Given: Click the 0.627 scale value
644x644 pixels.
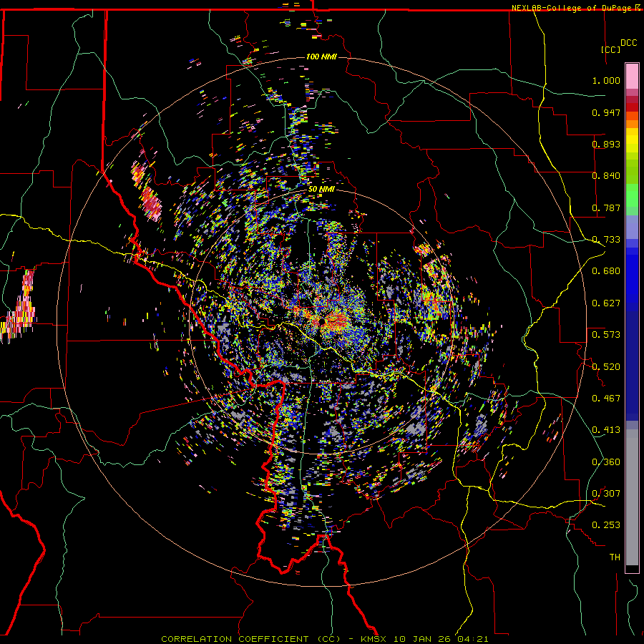Looking at the screenshot, I should click(x=606, y=303).
